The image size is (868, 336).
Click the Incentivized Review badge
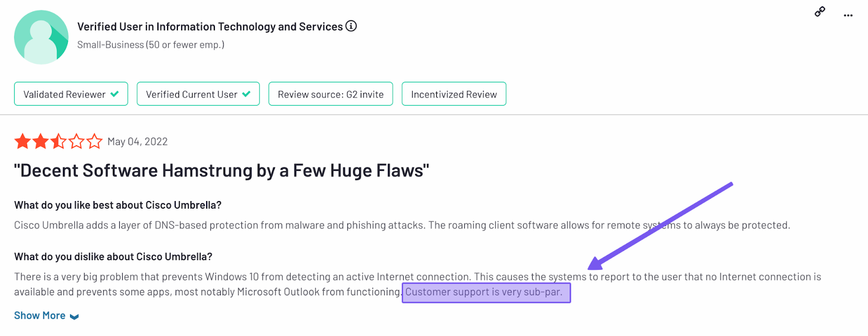(x=454, y=94)
